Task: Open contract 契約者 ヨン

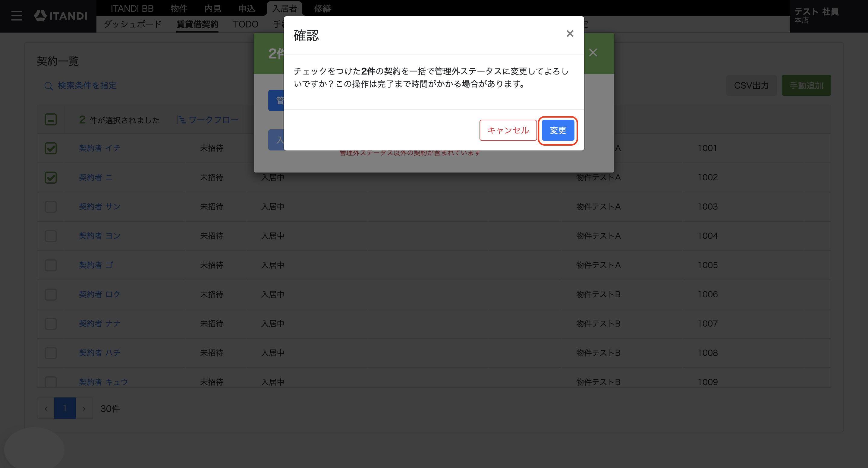Action: tap(100, 236)
